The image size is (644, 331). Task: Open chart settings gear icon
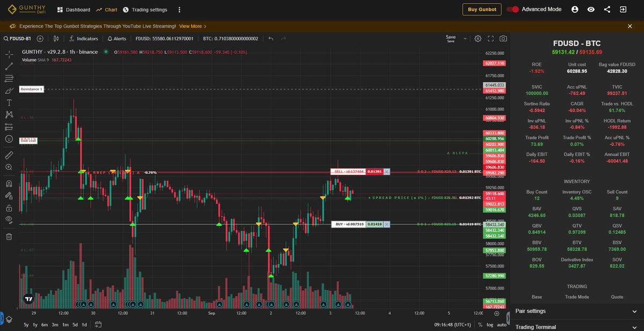(x=478, y=39)
